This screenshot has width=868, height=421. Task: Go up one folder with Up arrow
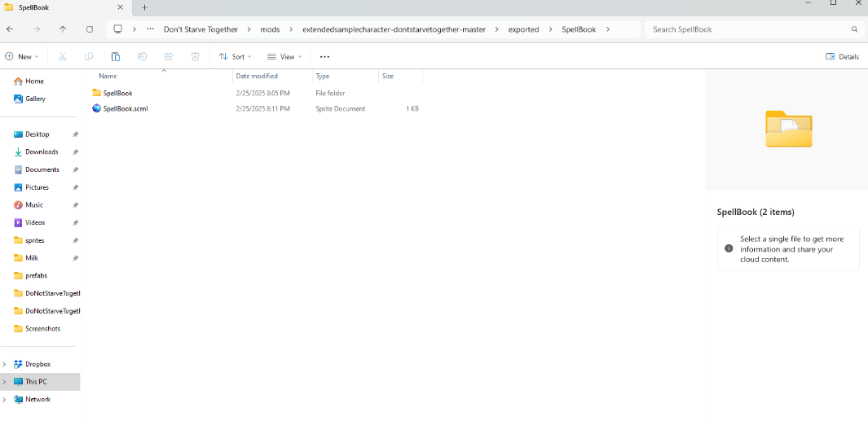(63, 29)
